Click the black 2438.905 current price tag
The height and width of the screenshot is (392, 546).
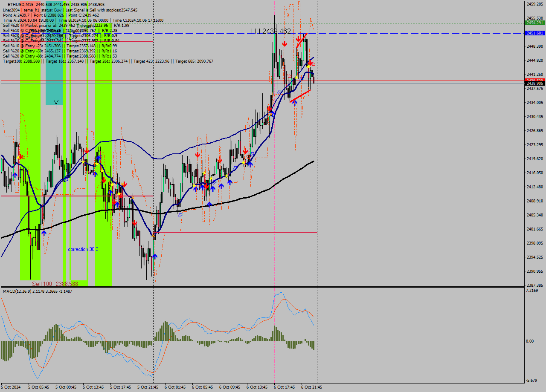535,84
